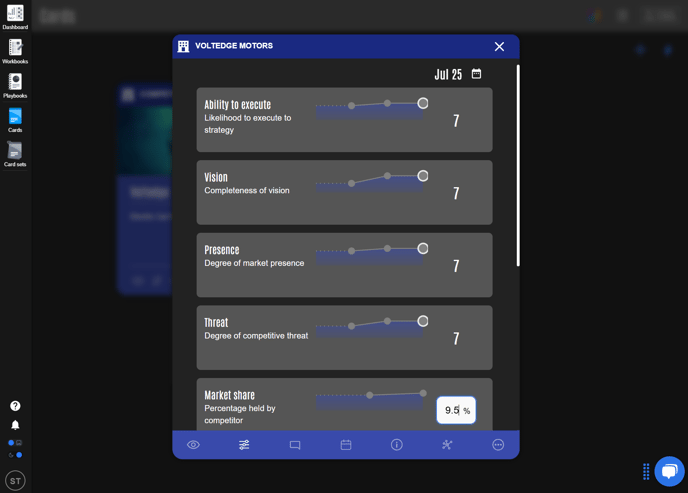Open the chat support bubble
688x493 pixels.
[669, 472]
